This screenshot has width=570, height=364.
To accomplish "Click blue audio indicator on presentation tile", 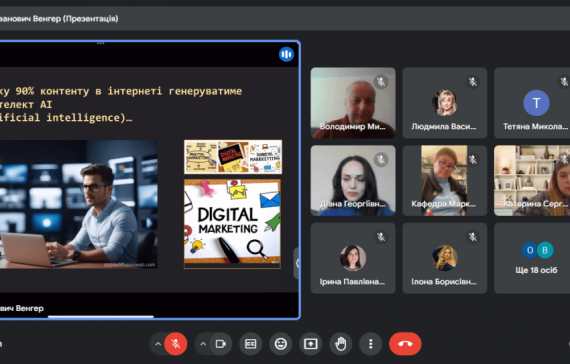I will 286,55.
